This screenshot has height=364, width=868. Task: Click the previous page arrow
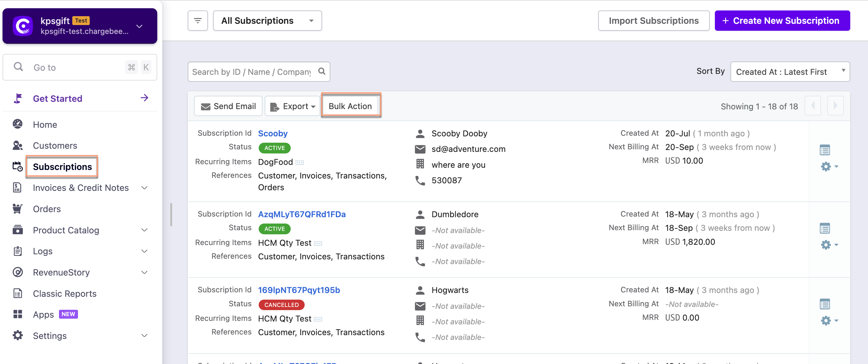pos(813,106)
